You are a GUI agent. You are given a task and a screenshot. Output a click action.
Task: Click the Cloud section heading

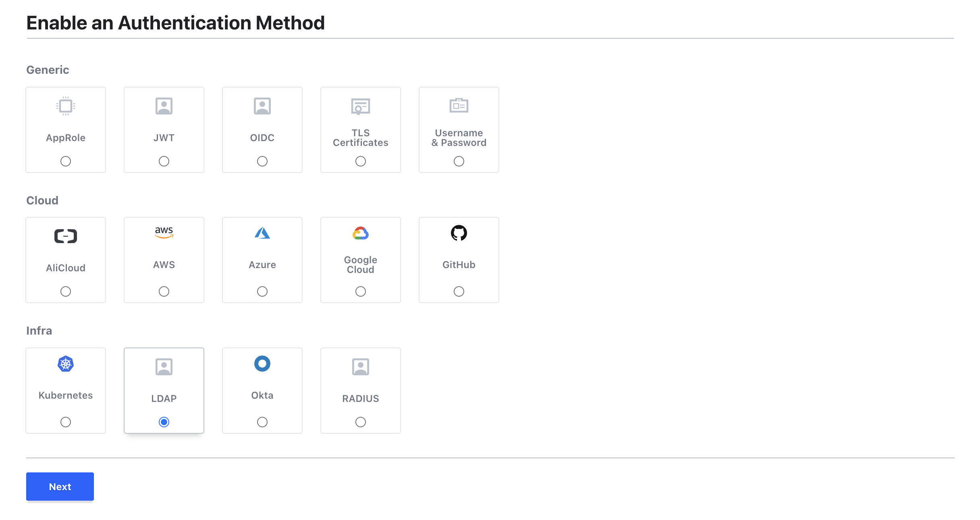[x=42, y=200]
